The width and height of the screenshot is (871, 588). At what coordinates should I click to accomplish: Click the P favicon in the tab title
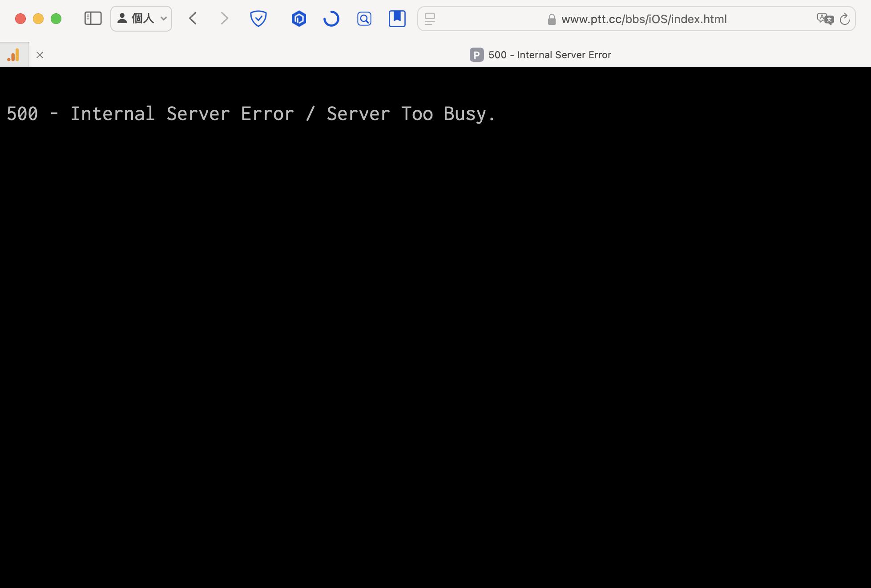[x=476, y=55]
